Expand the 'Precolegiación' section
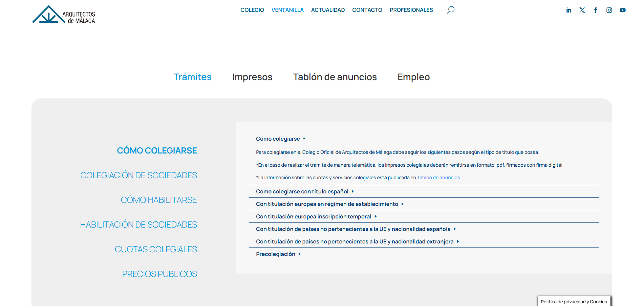The width and height of the screenshot is (644, 306). point(278,254)
